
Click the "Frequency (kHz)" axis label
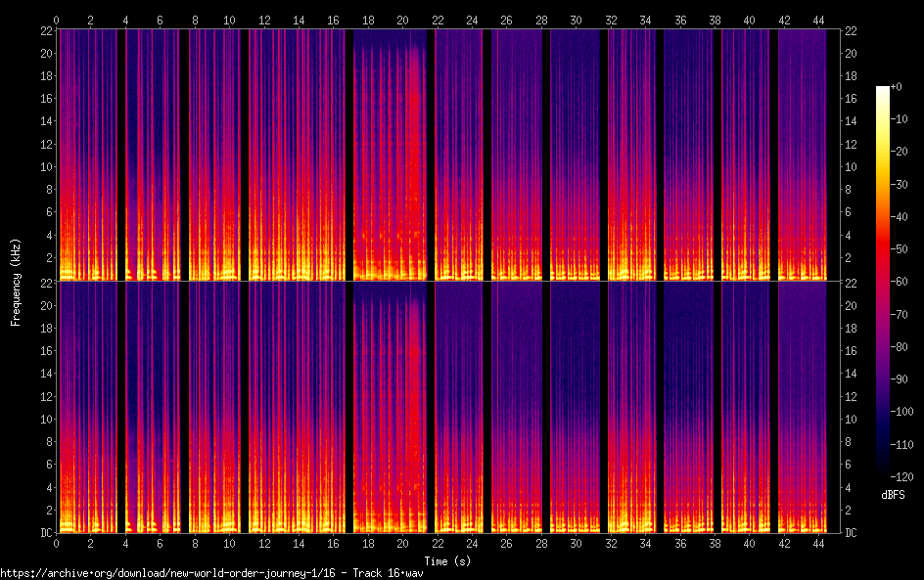[16, 281]
